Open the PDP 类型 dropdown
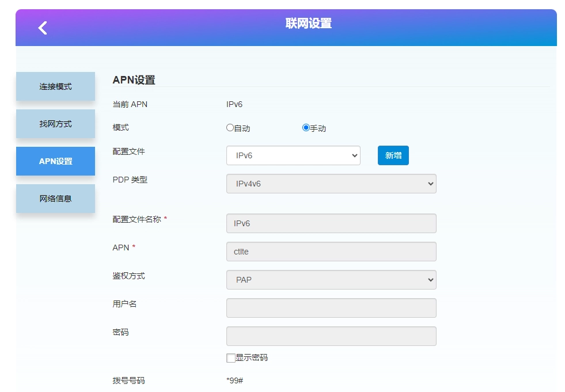Screen dimensions: 565x392 (x=331, y=184)
